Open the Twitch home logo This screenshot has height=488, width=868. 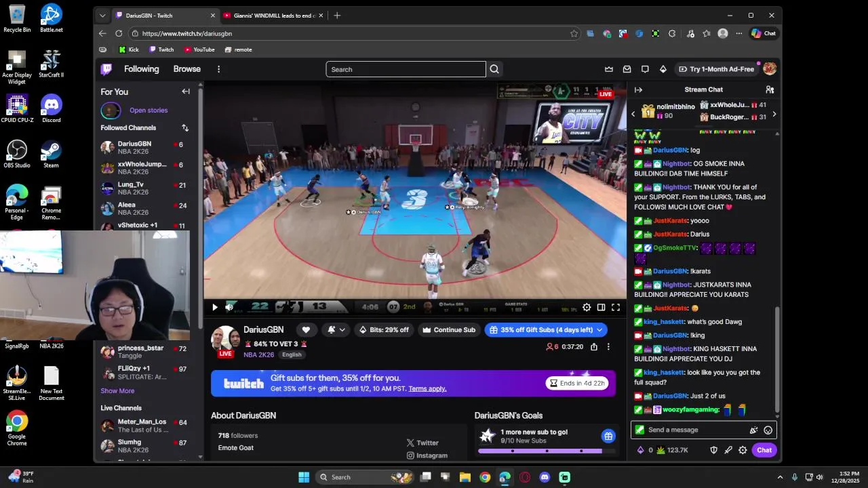point(106,69)
